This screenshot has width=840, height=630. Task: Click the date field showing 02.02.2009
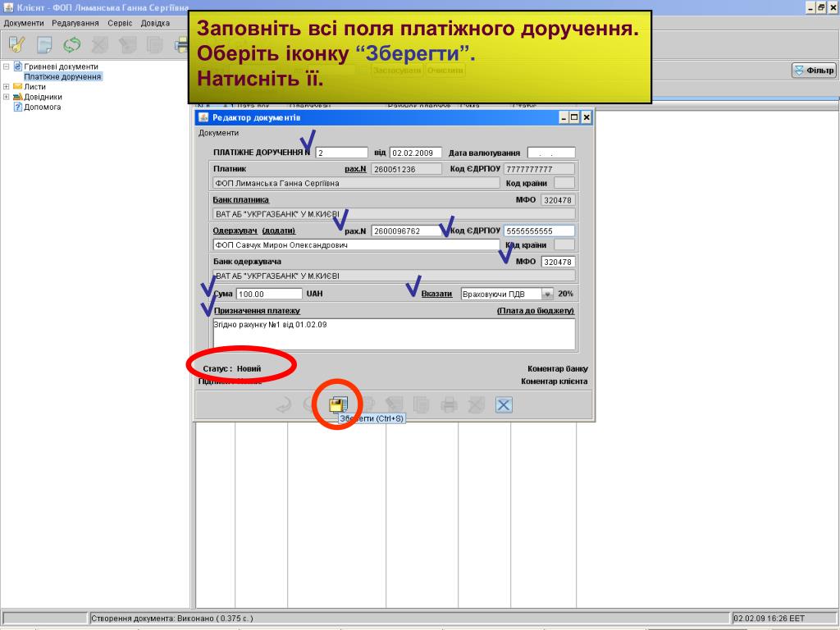416,153
